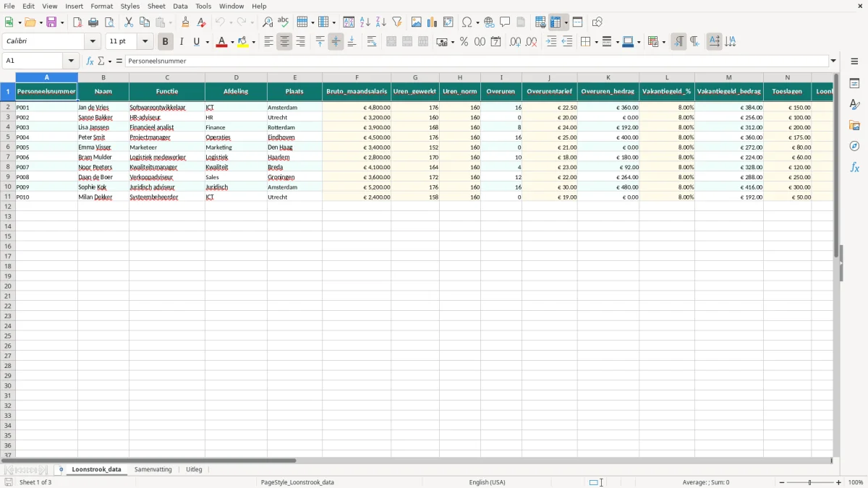Click the Cut scissors icon
The height and width of the screenshot is (488, 868).
129,22
